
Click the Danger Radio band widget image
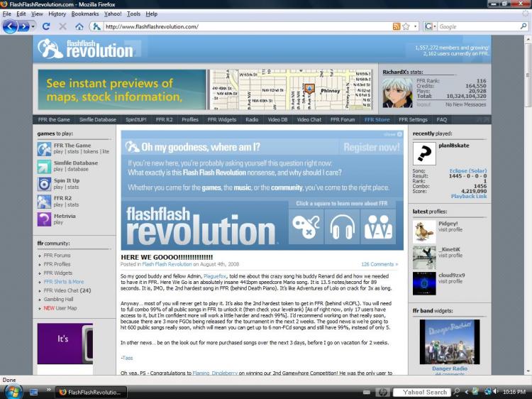(450, 341)
